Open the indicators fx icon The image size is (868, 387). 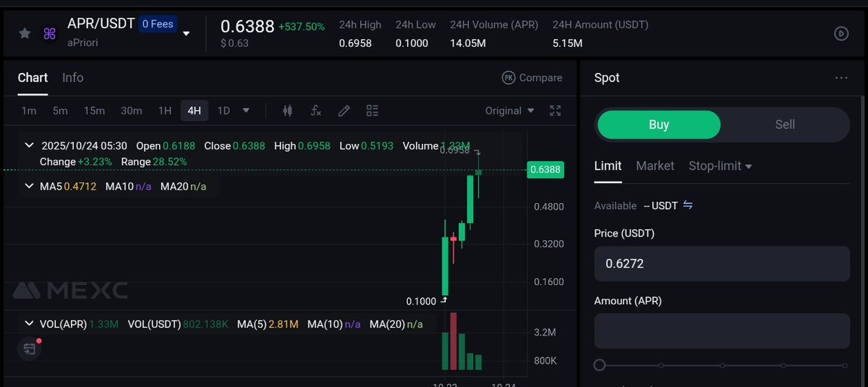pyautogui.click(x=315, y=111)
